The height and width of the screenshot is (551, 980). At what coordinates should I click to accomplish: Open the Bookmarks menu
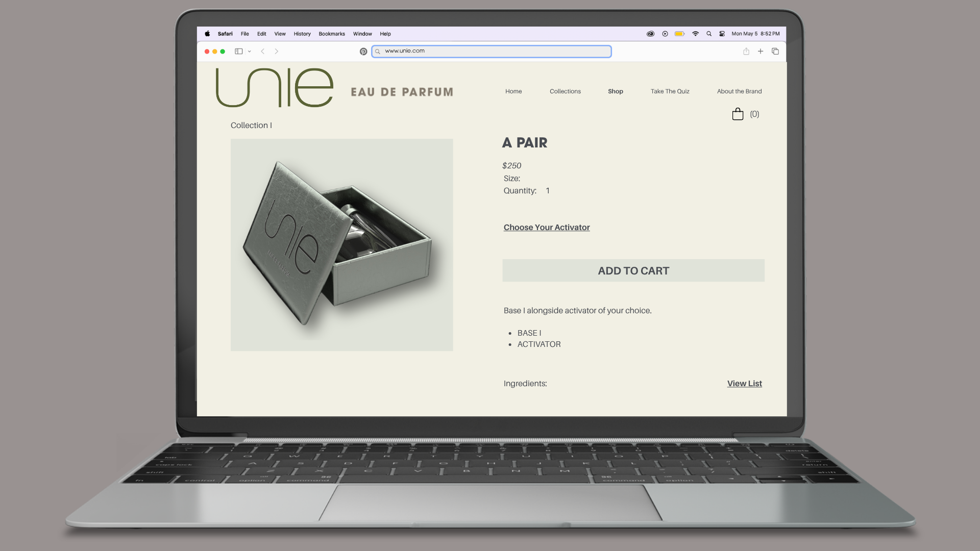point(332,34)
